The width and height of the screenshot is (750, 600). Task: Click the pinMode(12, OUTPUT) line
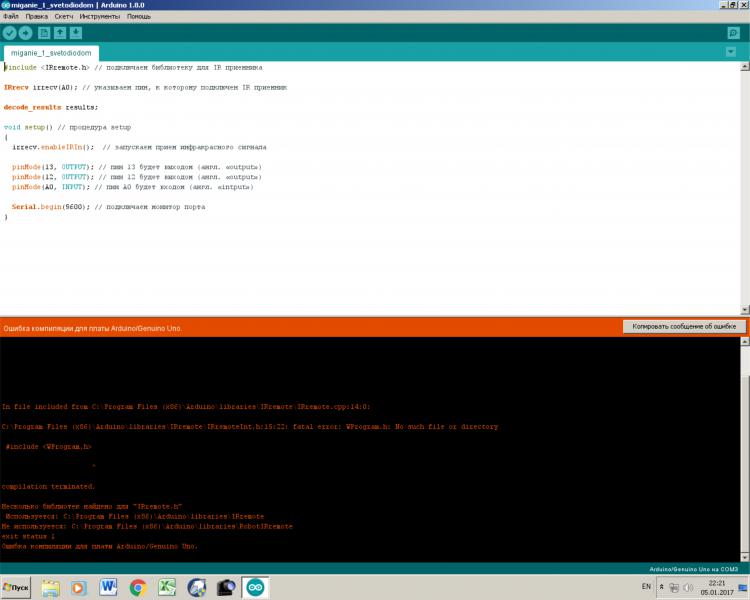tap(137, 177)
